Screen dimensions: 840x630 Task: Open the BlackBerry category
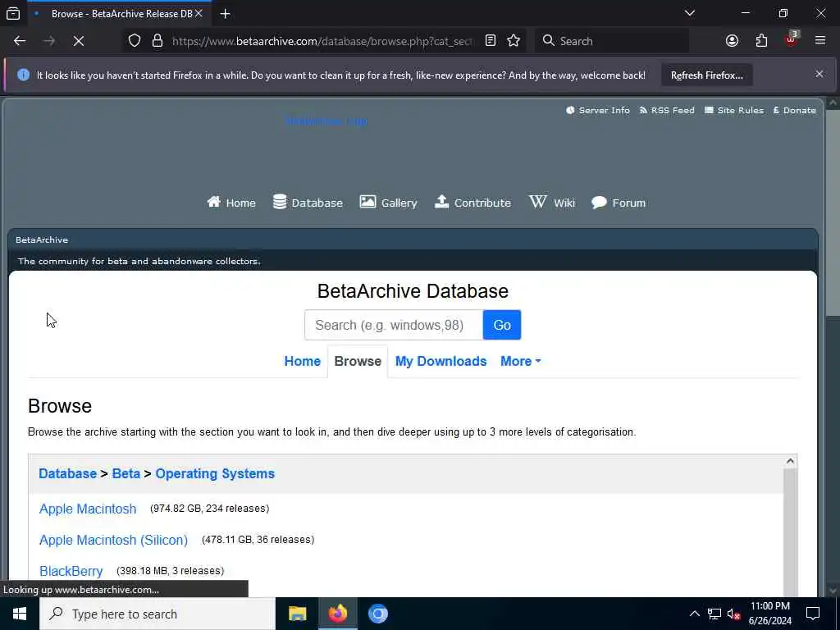pyautogui.click(x=71, y=571)
